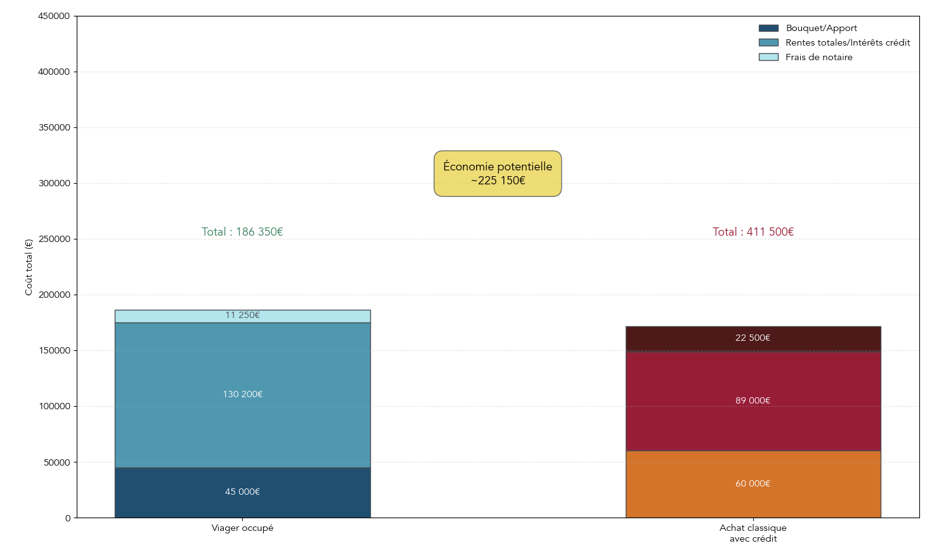Image resolution: width=932 pixels, height=560 pixels.
Task: Click the Frais de notaire legend swatch
Action: tap(767, 57)
